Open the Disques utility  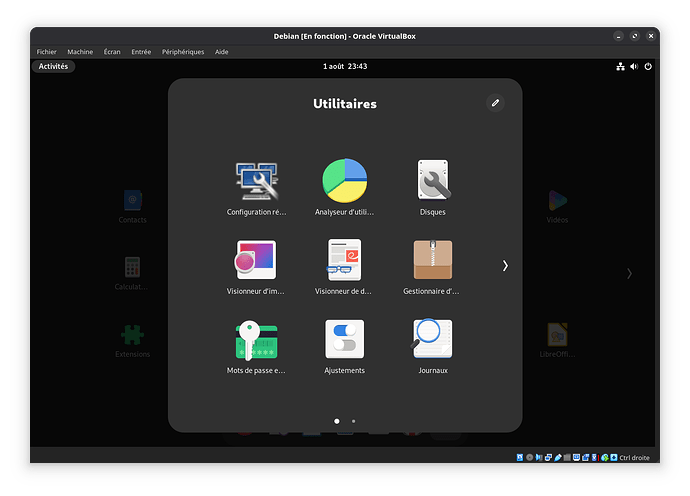coord(433,182)
